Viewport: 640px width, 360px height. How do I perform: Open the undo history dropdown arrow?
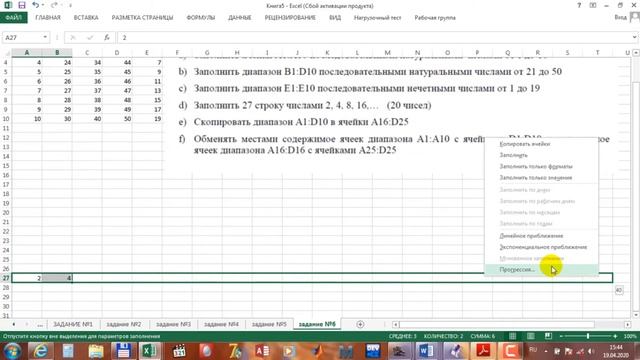43,6
